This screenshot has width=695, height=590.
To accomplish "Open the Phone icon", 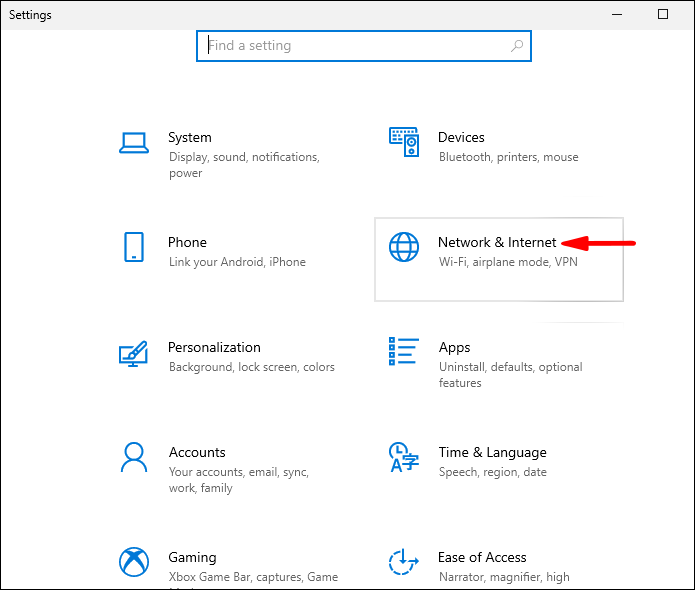I will coord(134,247).
